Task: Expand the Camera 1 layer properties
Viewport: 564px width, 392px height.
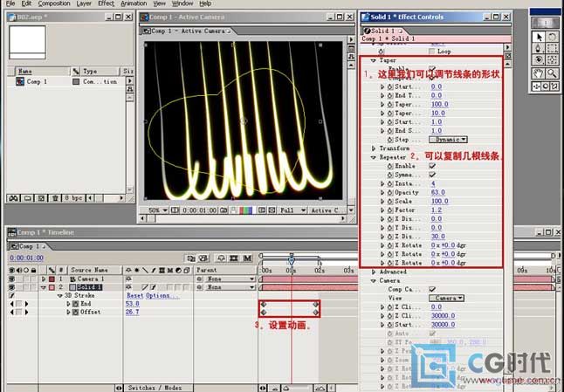Action: click(44, 279)
